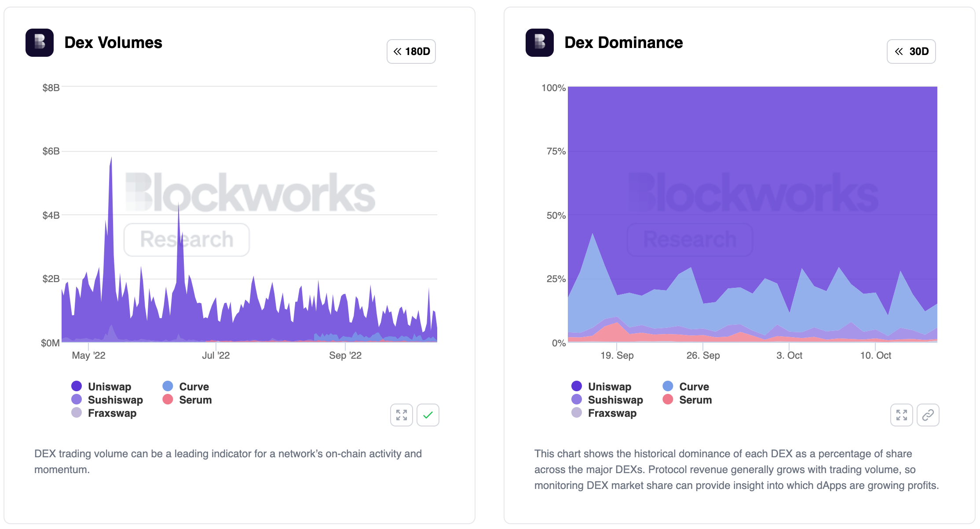Image resolution: width=980 pixels, height=529 pixels.
Task: Click the Dex Dominance heading
Action: point(623,43)
